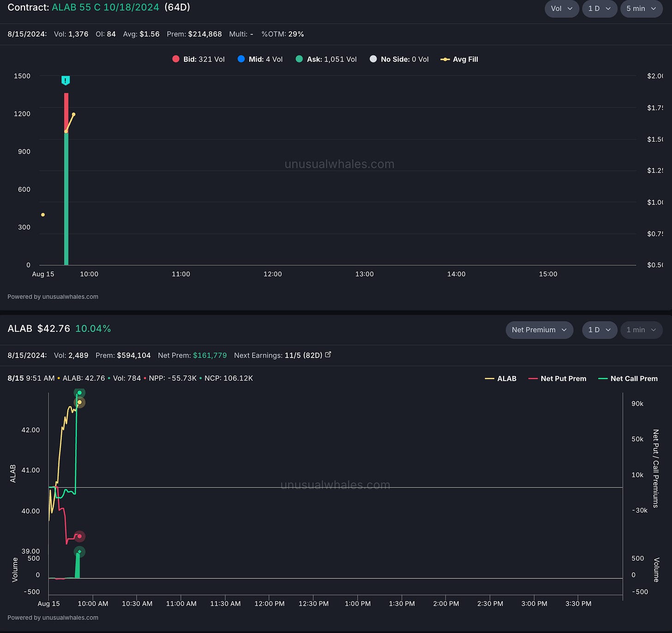The width and height of the screenshot is (672, 633).
Task: Click the ALAB 55 C 10/18/2024 contract link
Action: click(105, 7)
